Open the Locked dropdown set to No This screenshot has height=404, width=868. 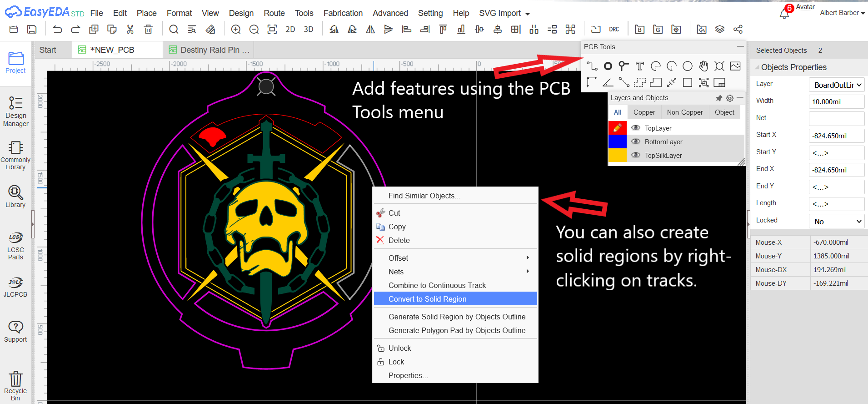pyautogui.click(x=837, y=221)
